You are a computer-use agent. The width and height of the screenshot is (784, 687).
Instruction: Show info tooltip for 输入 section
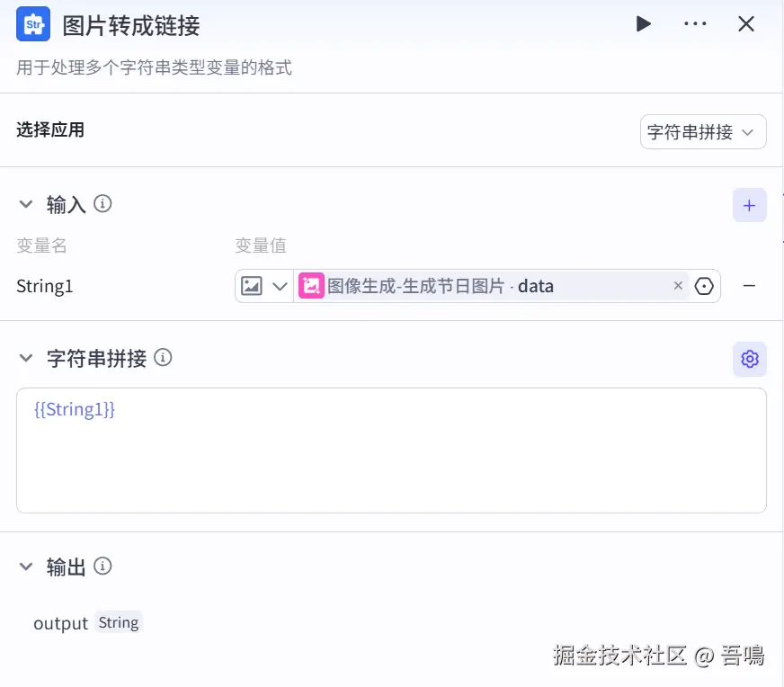(102, 204)
